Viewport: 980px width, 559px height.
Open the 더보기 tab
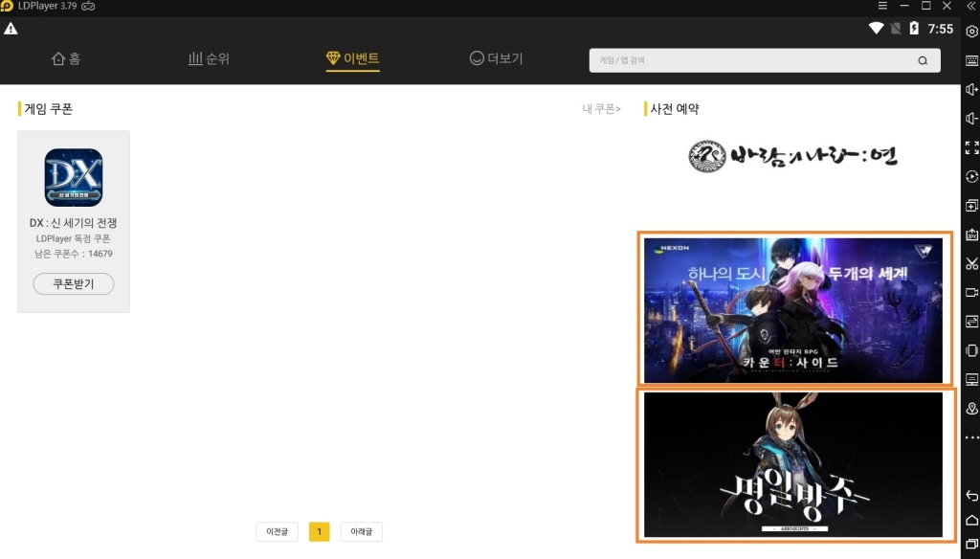(496, 59)
